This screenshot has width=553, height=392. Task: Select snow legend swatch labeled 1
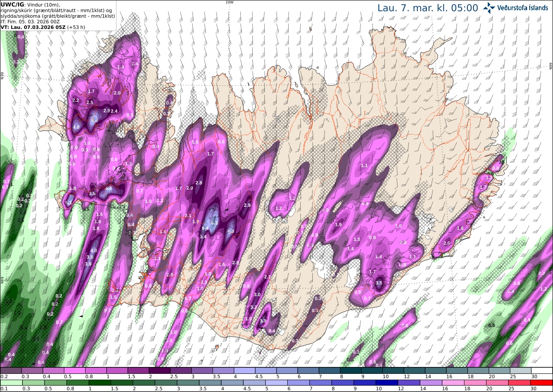[x=117, y=370]
